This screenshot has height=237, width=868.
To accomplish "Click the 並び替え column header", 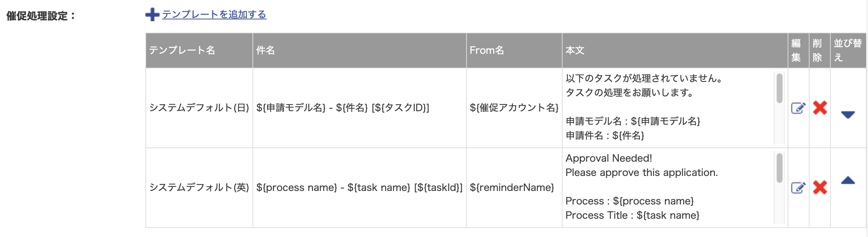I will point(848,50).
